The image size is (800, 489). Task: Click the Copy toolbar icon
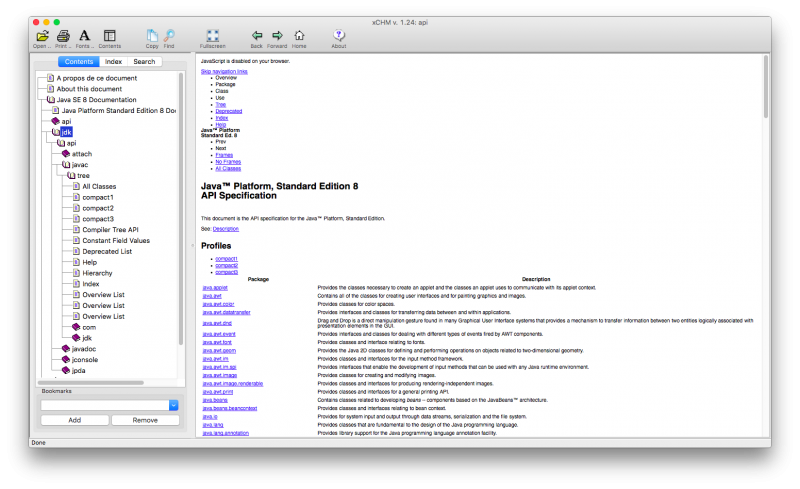point(152,36)
